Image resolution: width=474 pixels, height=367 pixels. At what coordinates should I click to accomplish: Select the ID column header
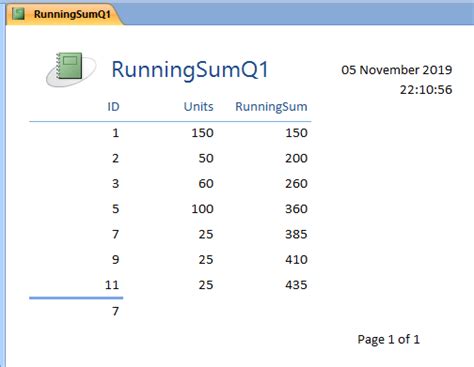(x=113, y=107)
